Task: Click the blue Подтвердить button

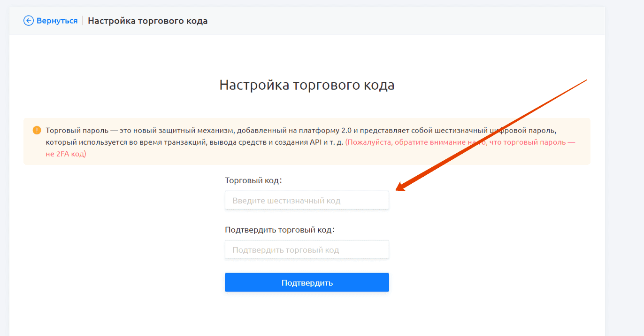Action: [x=307, y=282]
